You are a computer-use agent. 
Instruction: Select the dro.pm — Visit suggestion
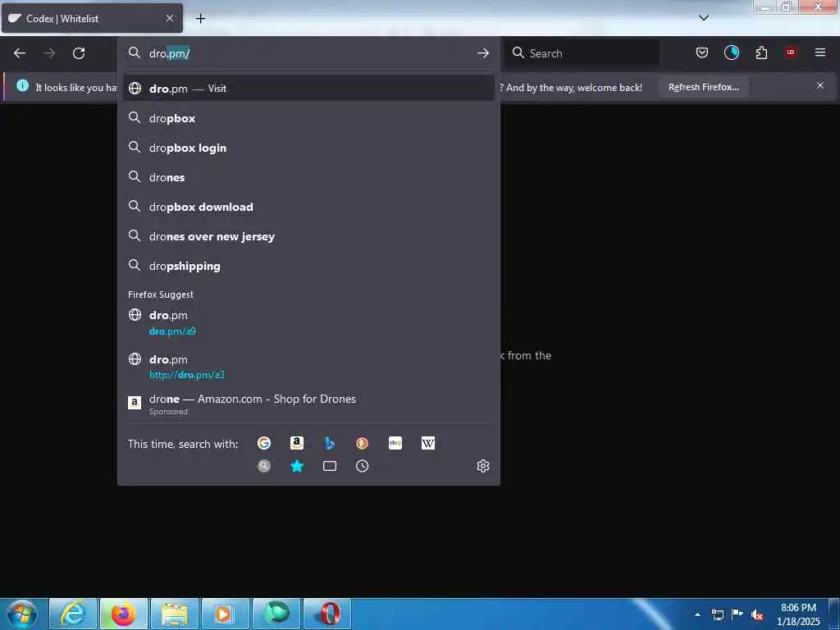pyautogui.click(x=308, y=89)
